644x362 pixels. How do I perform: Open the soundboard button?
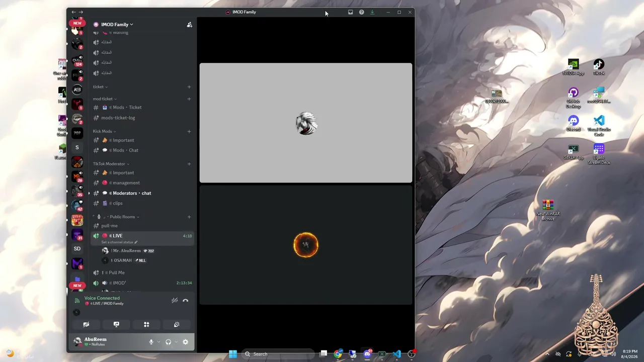(177, 324)
